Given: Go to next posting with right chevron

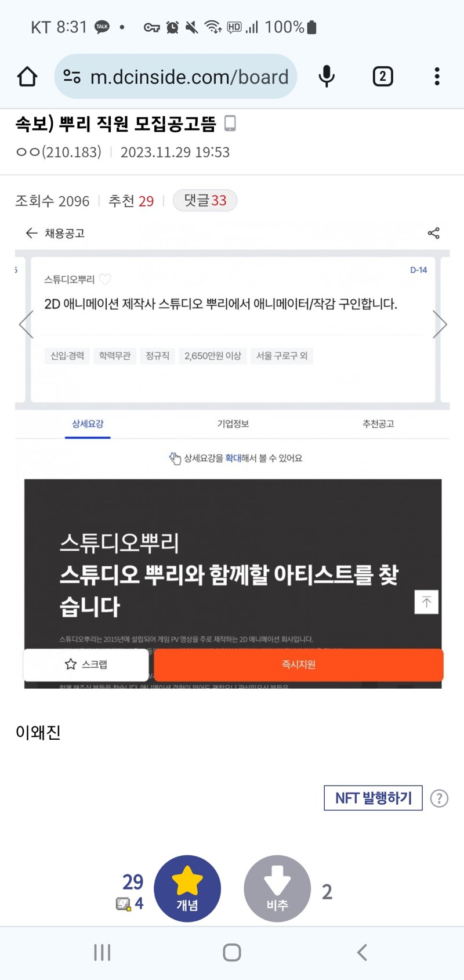Looking at the screenshot, I should click(x=440, y=325).
